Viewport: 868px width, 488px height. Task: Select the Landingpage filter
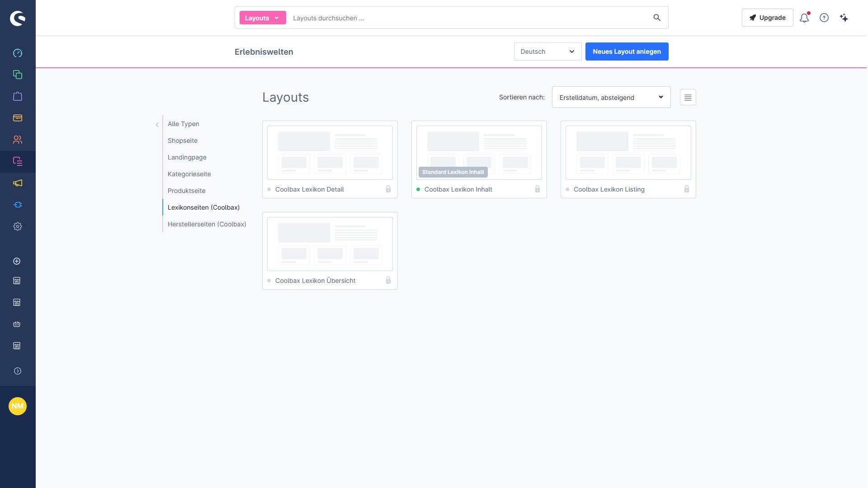coord(187,157)
